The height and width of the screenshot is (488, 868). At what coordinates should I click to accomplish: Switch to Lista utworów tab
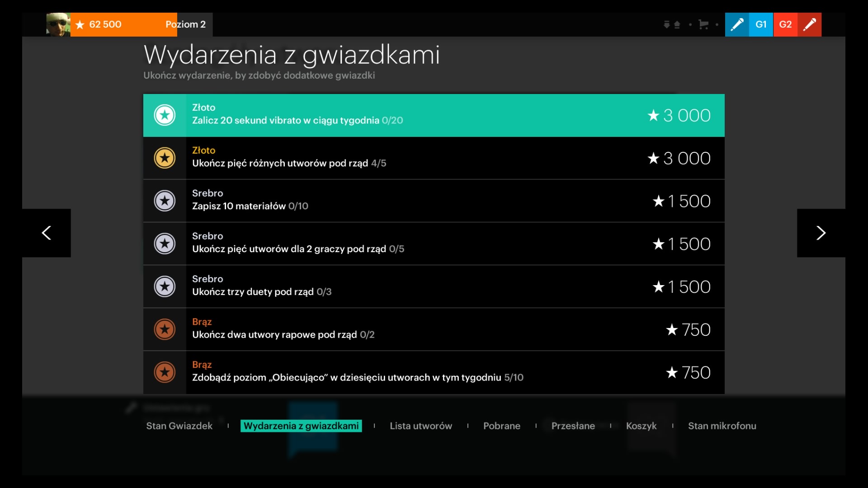pos(420,426)
